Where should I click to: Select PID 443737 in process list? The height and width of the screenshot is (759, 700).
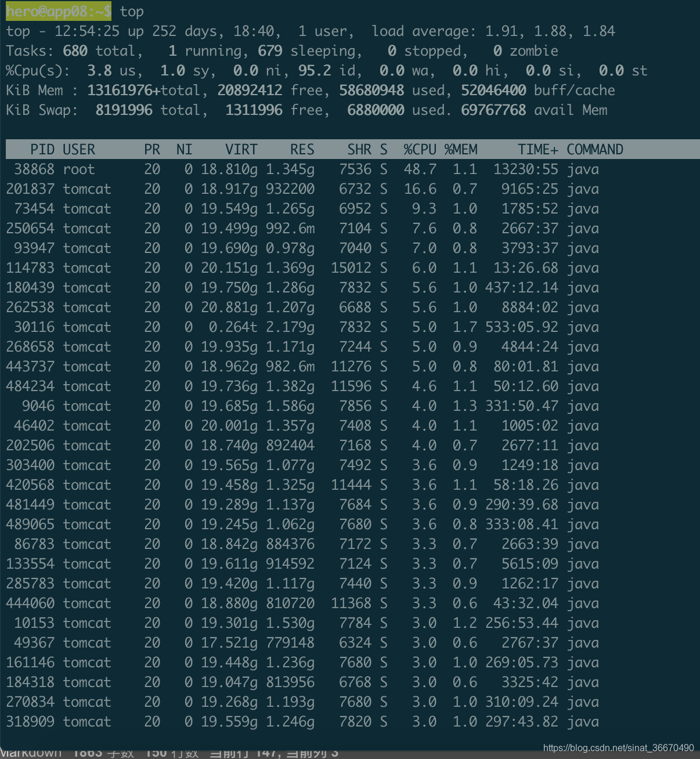coord(30,366)
